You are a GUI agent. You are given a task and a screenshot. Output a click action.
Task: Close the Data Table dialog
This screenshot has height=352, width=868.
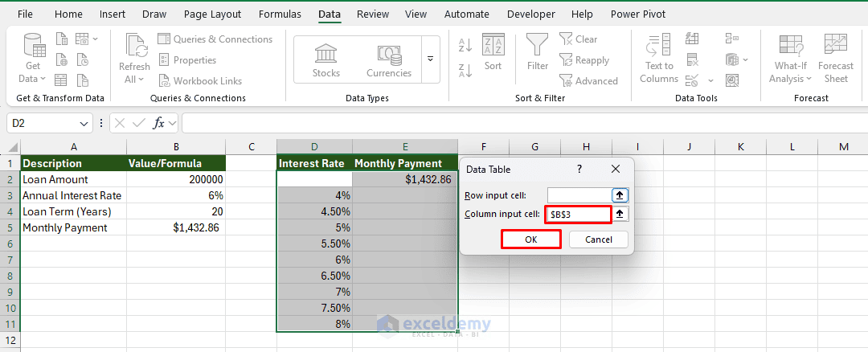tap(616, 170)
